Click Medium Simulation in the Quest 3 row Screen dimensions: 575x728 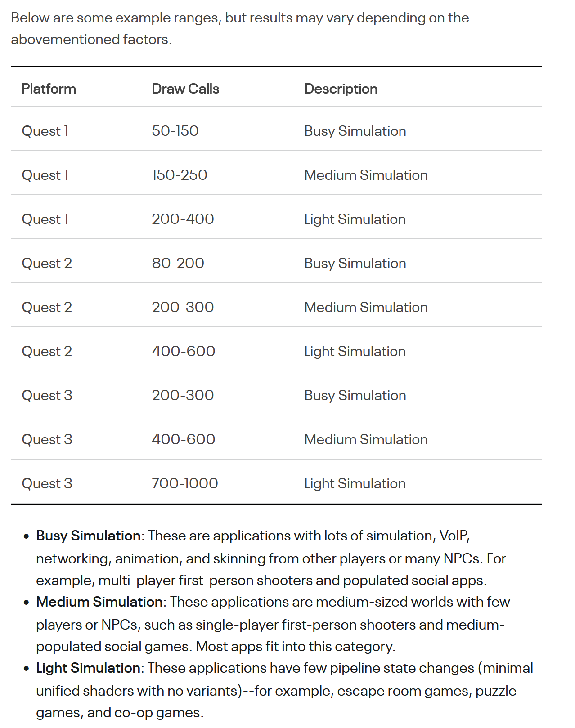pyautogui.click(x=366, y=439)
